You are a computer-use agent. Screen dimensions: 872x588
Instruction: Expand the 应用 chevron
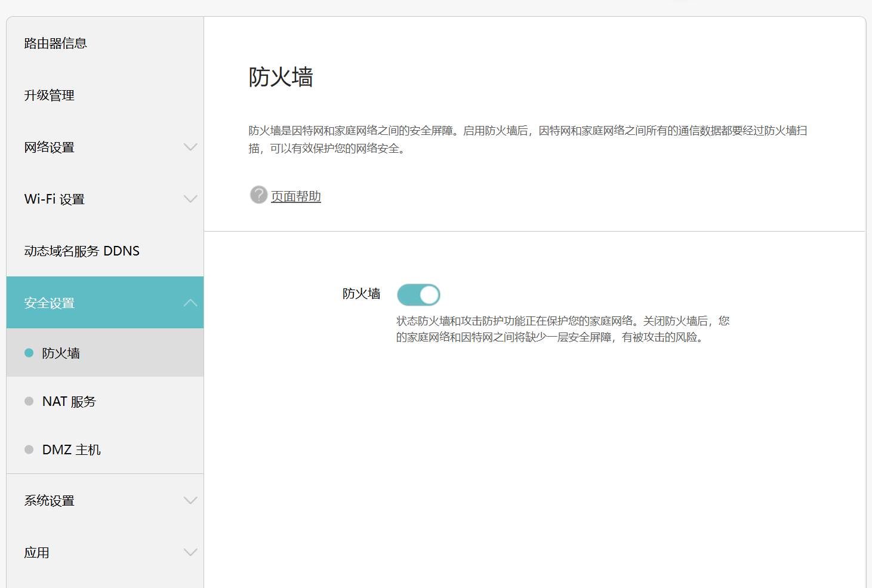190,552
